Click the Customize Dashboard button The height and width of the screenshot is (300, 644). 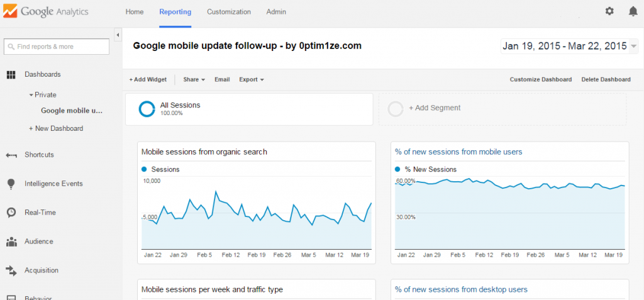tap(540, 79)
